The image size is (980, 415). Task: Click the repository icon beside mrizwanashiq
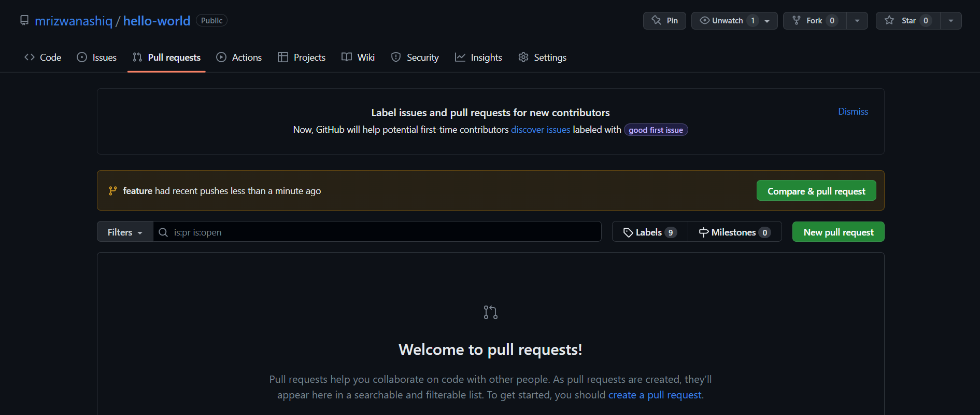click(24, 20)
